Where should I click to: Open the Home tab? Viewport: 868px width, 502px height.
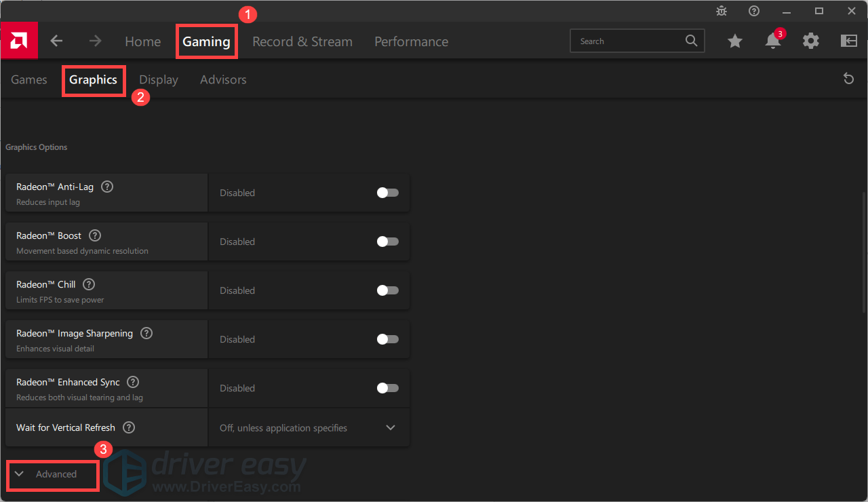[143, 41]
